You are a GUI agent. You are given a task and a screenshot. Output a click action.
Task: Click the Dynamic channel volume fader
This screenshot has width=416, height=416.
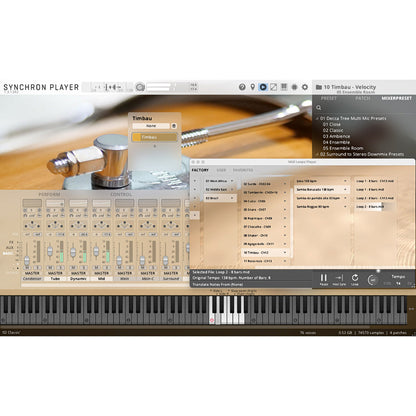point(73,252)
